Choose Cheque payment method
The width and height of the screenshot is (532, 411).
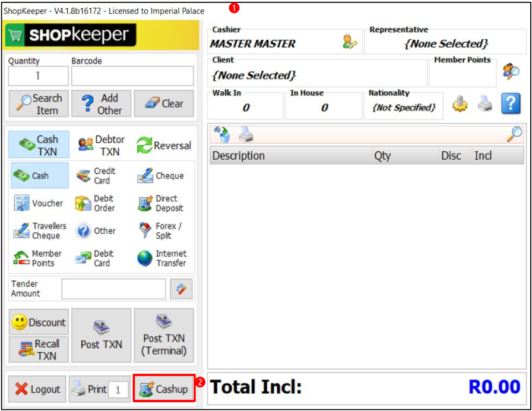coord(160,175)
